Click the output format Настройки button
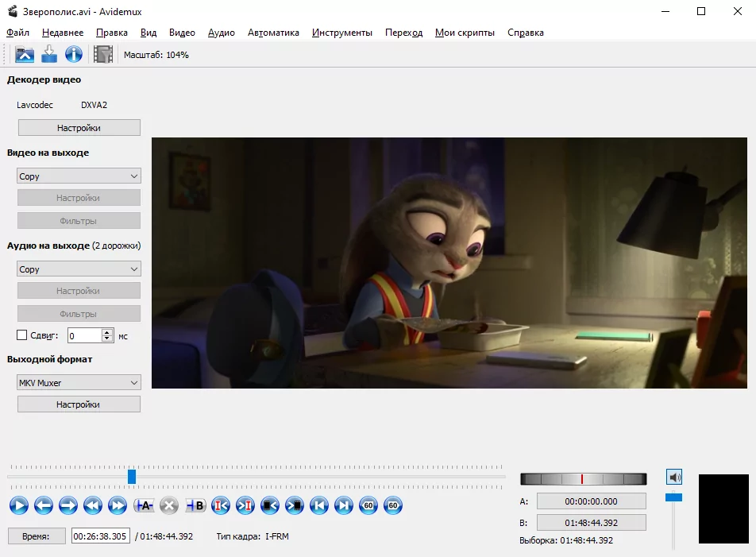Image resolution: width=756 pixels, height=557 pixels. coord(79,404)
